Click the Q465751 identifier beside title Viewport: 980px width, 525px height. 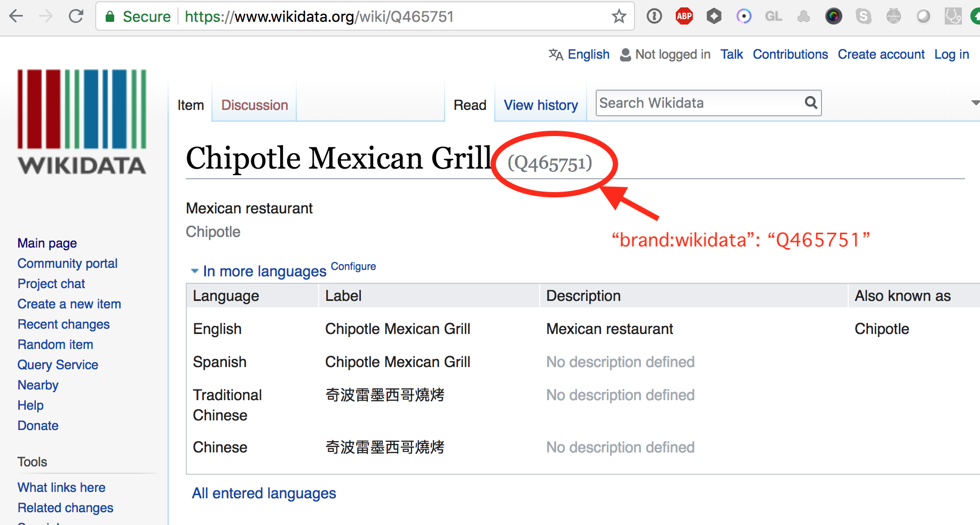coord(550,163)
